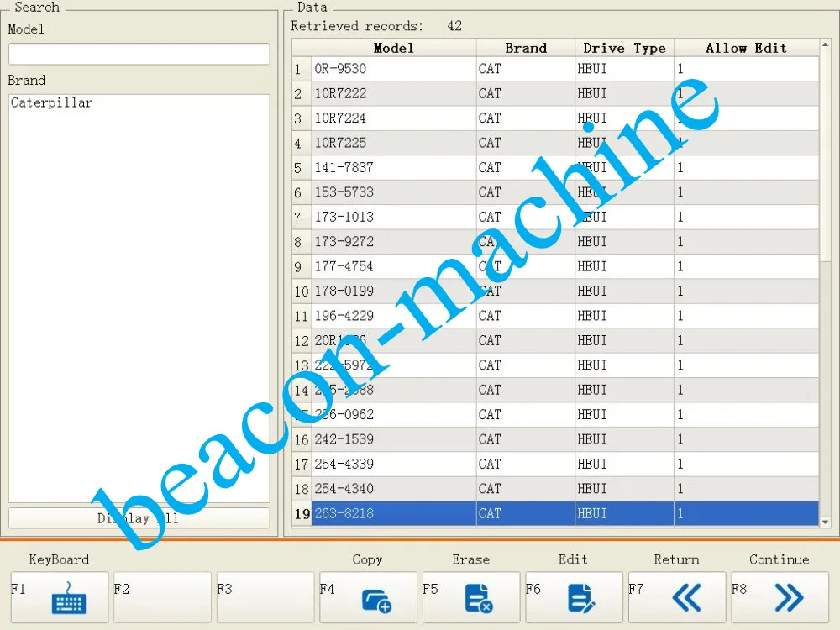
Task: Click the table scrollbar up arrow
Action: click(x=826, y=45)
